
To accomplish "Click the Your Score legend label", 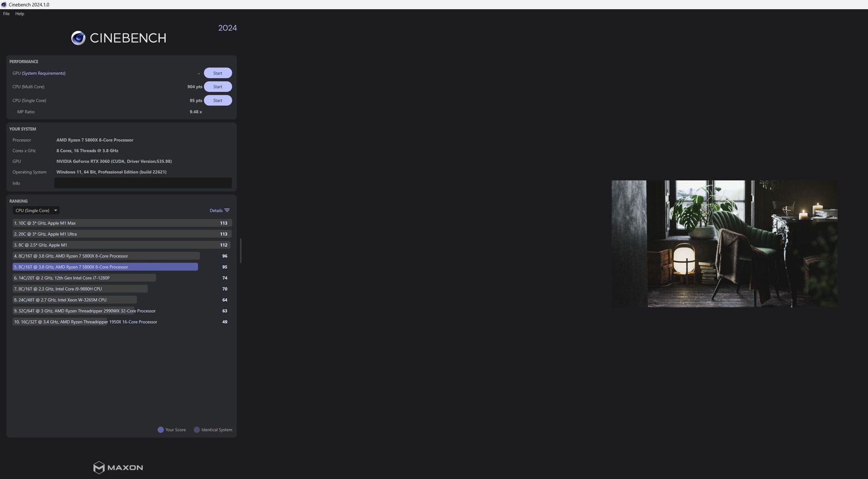I will (x=175, y=430).
